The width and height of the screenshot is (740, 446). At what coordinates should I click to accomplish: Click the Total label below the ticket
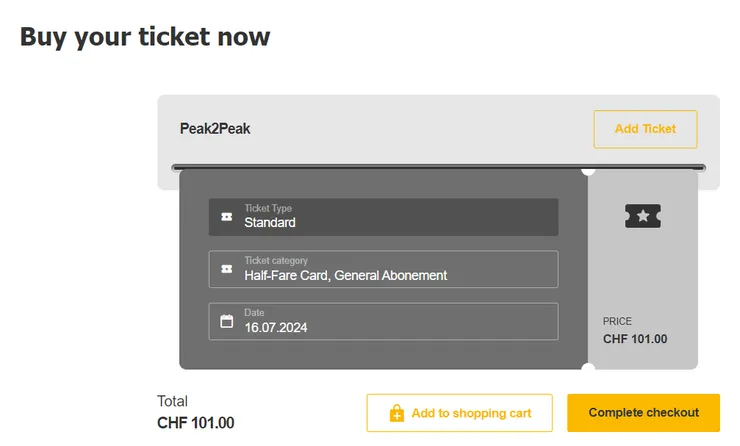click(x=172, y=401)
